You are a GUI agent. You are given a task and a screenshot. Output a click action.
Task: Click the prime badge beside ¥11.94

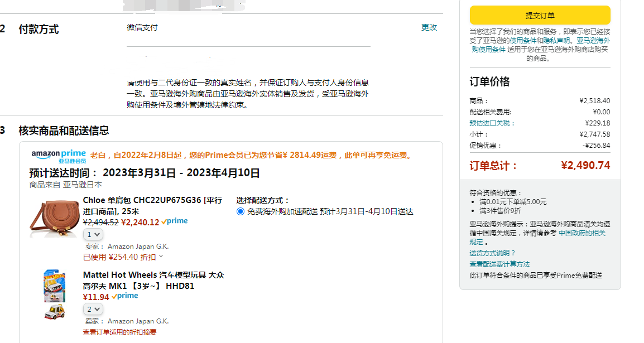pyautogui.click(x=125, y=296)
